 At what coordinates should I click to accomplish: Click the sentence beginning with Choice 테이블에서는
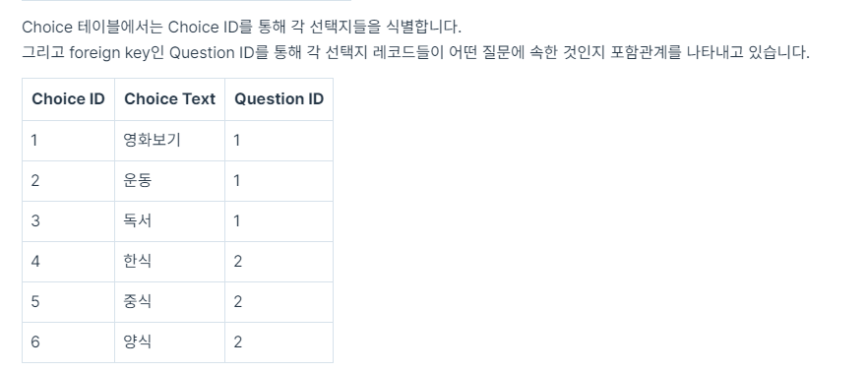[241, 27]
